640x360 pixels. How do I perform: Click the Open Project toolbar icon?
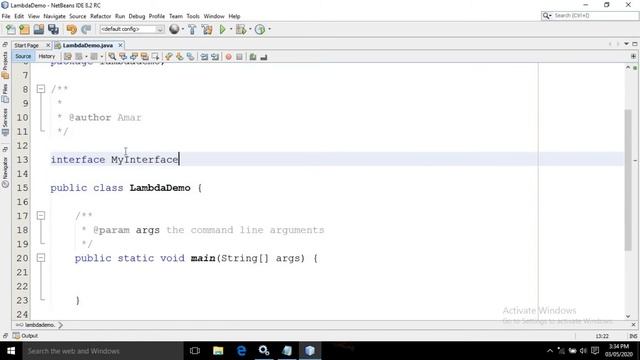pyautogui.click(x=39, y=29)
